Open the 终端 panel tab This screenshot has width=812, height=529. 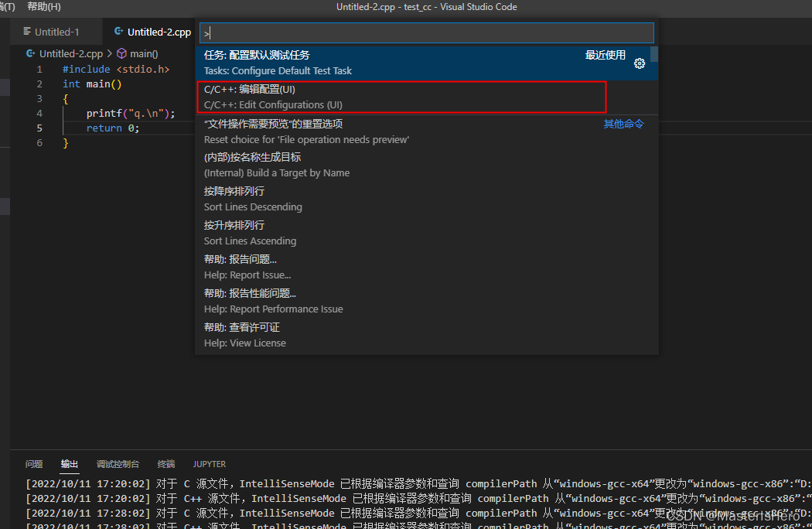tap(165, 463)
